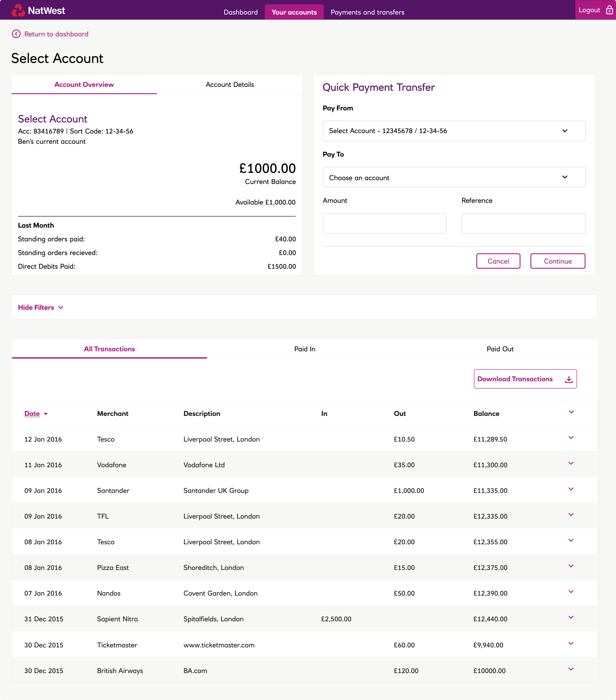Expand the TFL 09 Jan 2016 row
Viewport: 616px width, 700px height.
pos(571,515)
